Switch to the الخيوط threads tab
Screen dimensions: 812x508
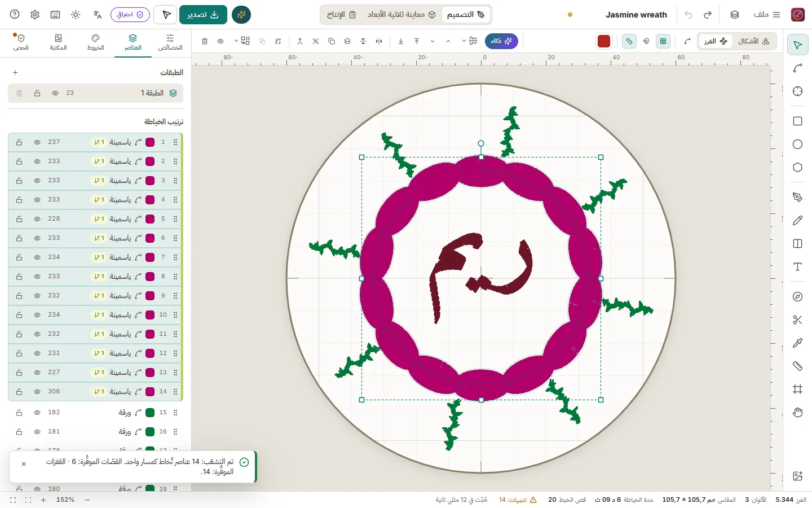point(96,42)
